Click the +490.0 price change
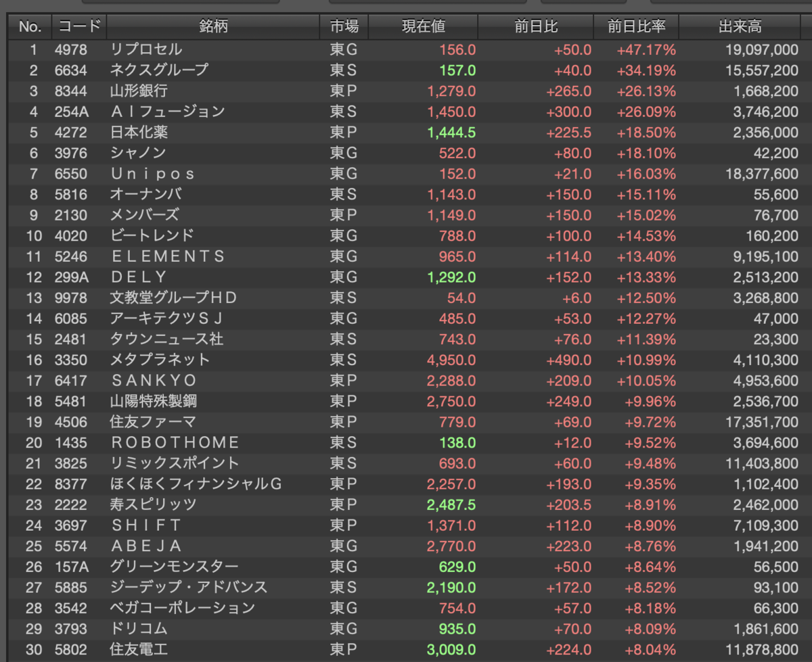 (x=569, y=360)
